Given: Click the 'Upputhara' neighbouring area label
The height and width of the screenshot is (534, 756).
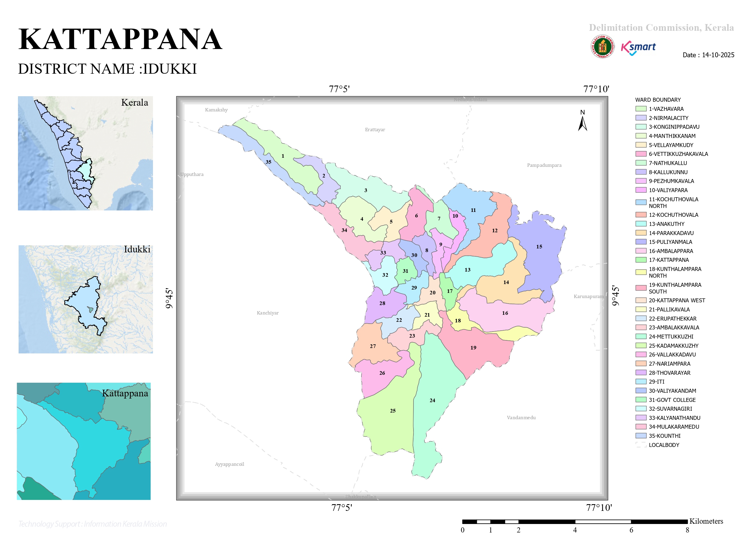Looking at the screenshot, I should coord(192,174).
